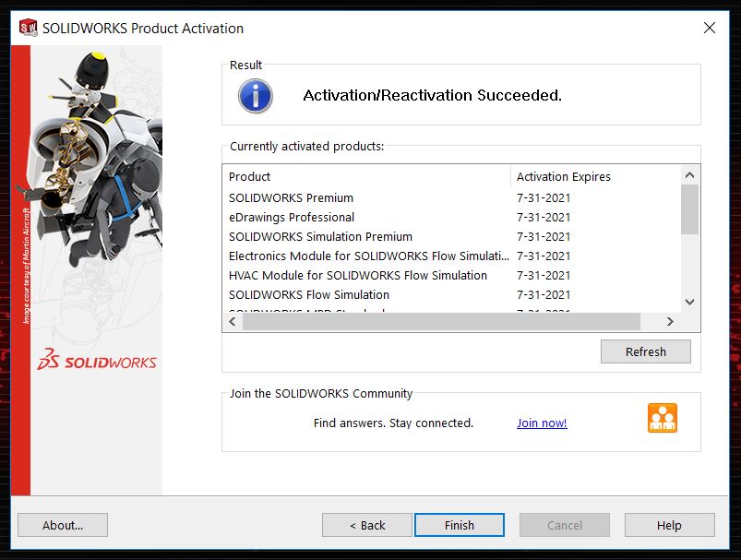The width and height of the screenshot is (741, 560).
Task: Select the HVAC Module for SOLIDWORKS row
Action: point(452,276)
